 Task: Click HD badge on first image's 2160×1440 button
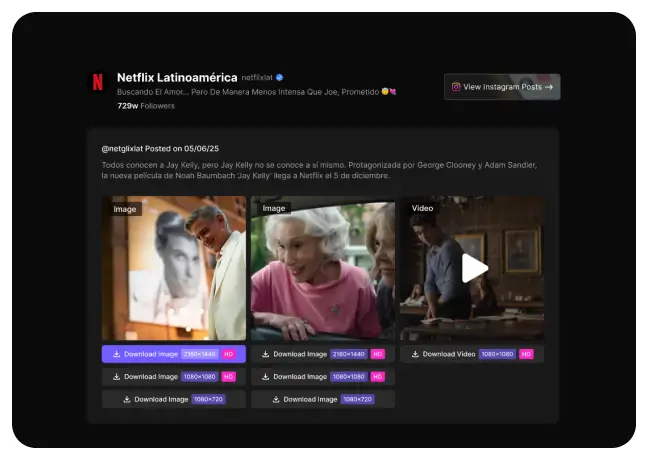tap(229, 354)
